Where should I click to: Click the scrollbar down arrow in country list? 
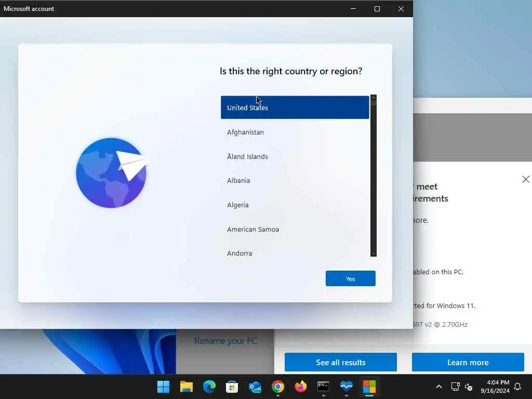coord(374,254)
